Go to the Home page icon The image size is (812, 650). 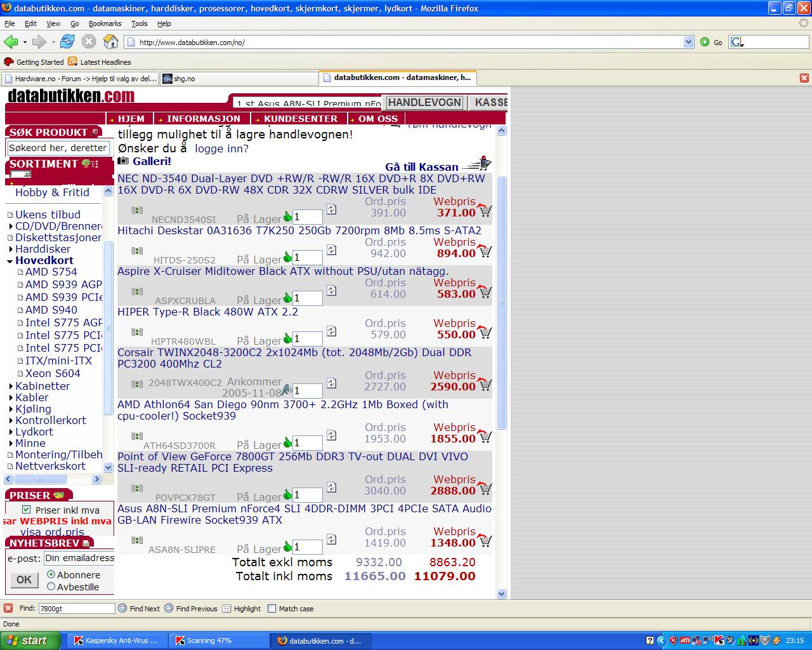(x=110, y=42)
